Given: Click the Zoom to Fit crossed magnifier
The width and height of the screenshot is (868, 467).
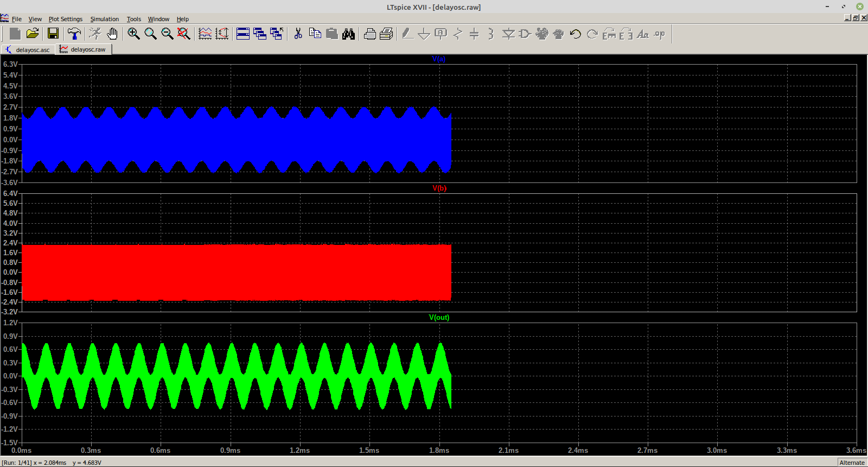Looking at the screenshot, I should (x=184, y=34).
